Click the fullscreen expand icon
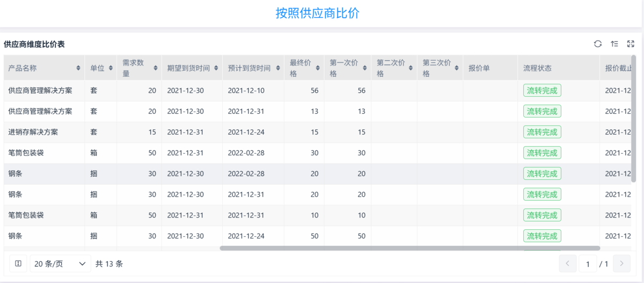The width and height of the screenshot is (644, 283). click(631, 44)
